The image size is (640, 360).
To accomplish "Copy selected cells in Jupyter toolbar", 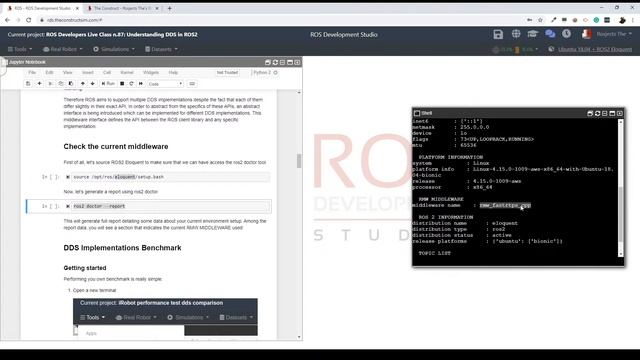I will point(60,84).
